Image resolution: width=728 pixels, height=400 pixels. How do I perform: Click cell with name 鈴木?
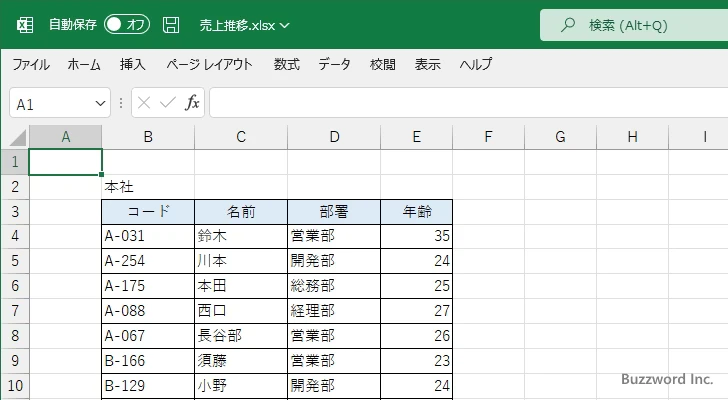click(x=241, y=236)
